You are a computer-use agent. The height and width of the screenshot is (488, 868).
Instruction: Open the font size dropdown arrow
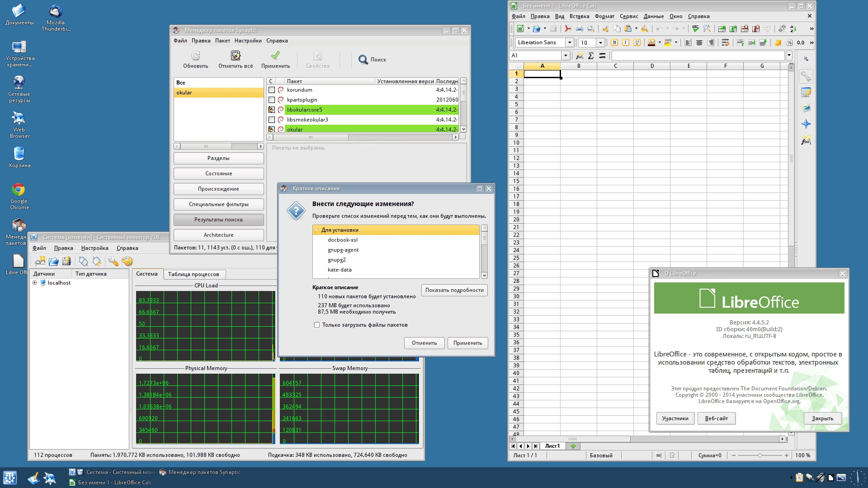600,42
